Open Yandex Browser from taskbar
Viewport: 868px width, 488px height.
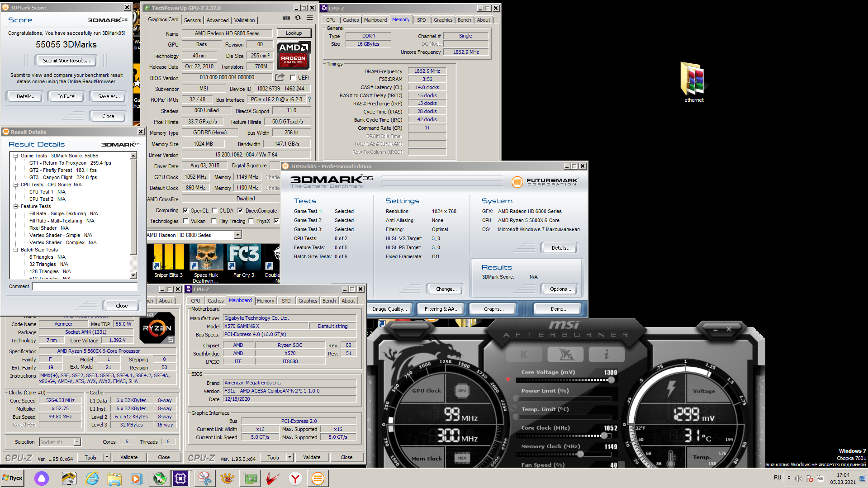[295, 478]
